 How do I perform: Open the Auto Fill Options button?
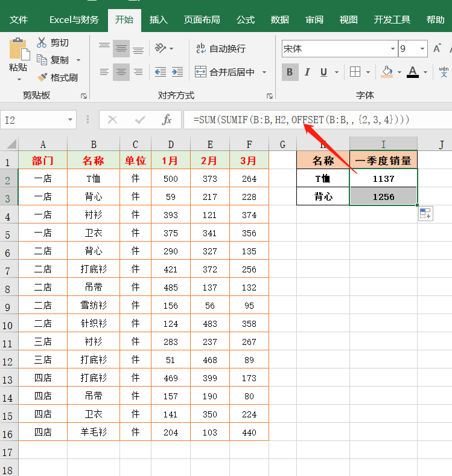click(x=425, y=214)
